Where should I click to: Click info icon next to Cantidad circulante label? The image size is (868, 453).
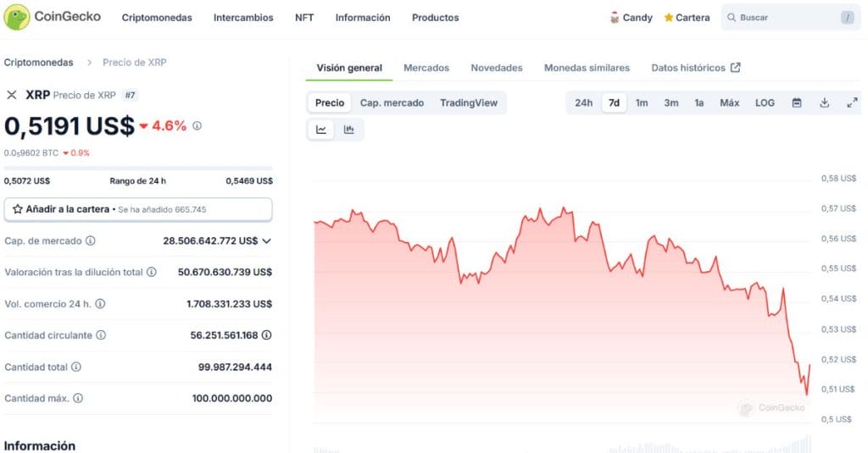[101, 335]
